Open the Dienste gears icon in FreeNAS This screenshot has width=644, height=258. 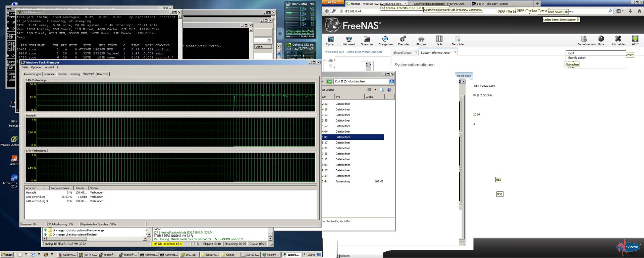tap(403, 41)
